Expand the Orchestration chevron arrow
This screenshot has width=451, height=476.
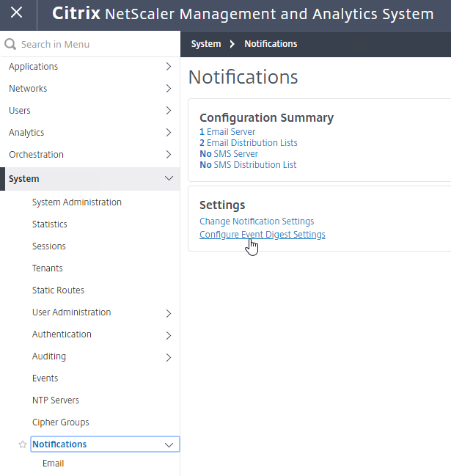tap(169, 155)
